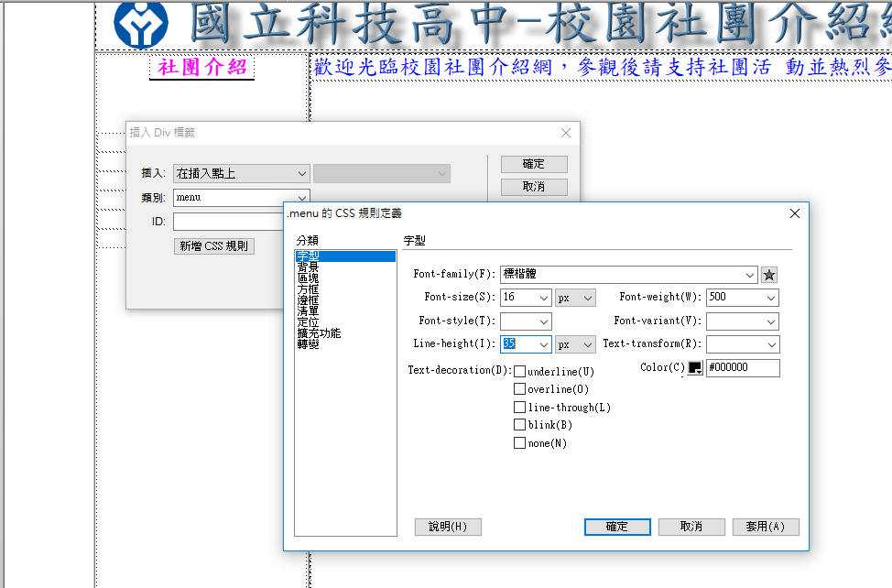Open the Font-family dropdown
892x588 pixels.
point(751,275)
